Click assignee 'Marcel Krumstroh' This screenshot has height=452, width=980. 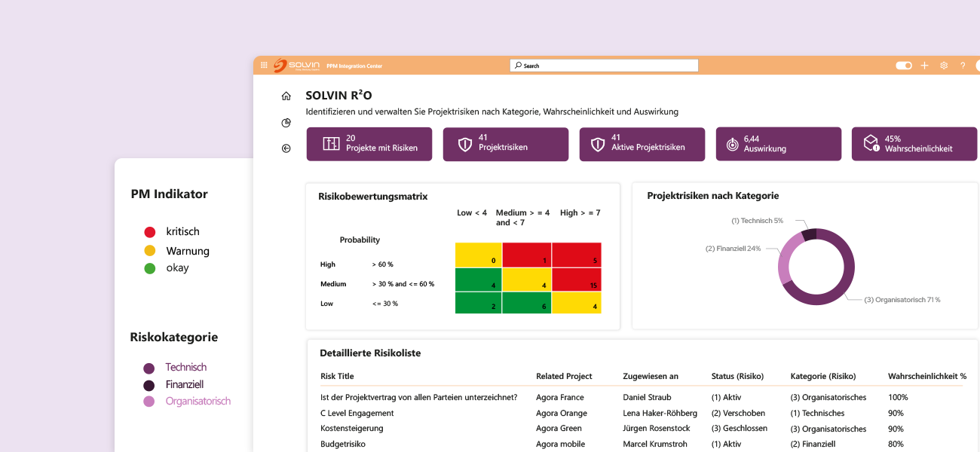point(655,444)
